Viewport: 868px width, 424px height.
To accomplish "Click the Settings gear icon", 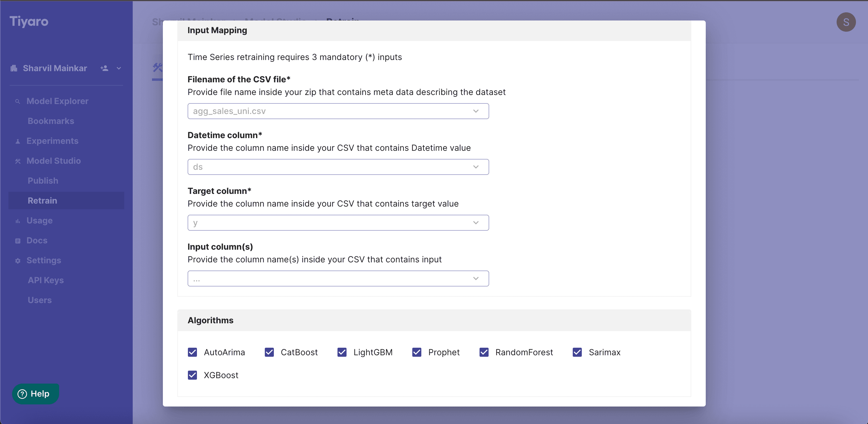I will 17,261.
